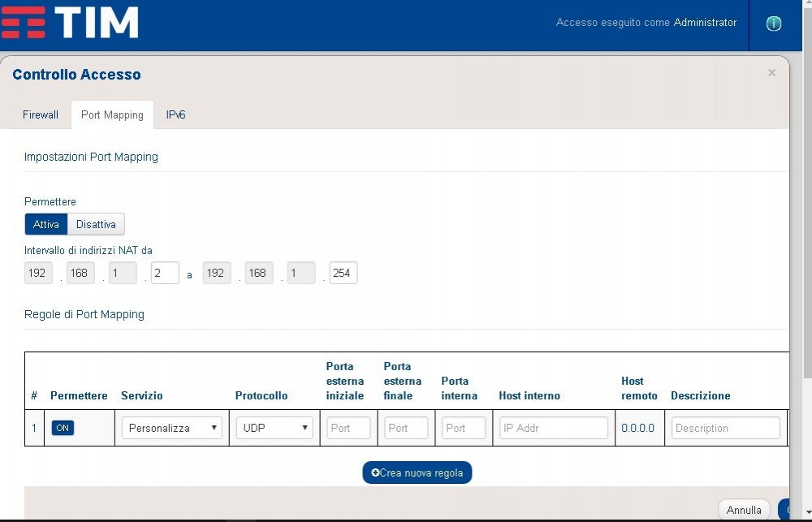Close the Controllo Accesso dialog
The width and height of the screenshot is (812, 522).
coord(771,72)
